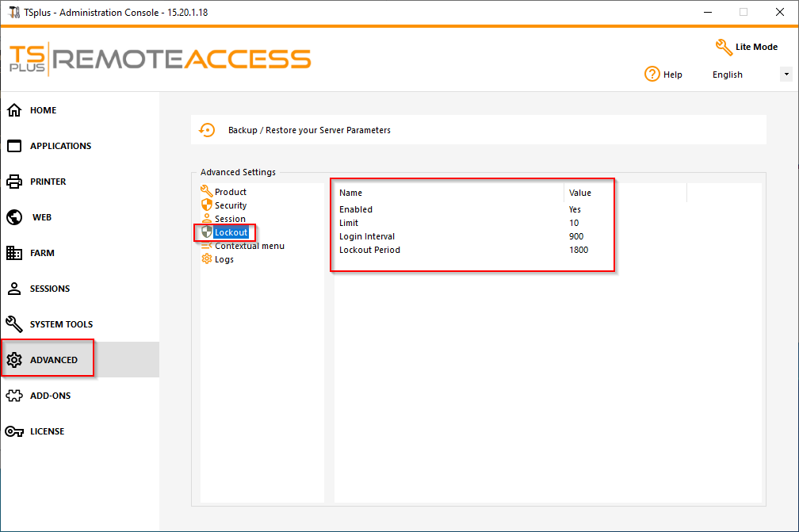
Task: Click the License key icon
Action: click(x=14, y=431)
